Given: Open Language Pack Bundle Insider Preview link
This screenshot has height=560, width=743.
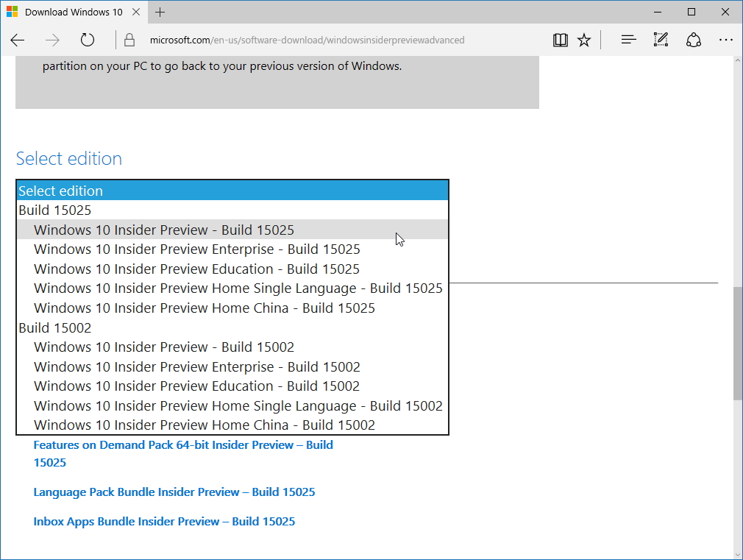Looking at the screenshot, I should click(174, 492).
